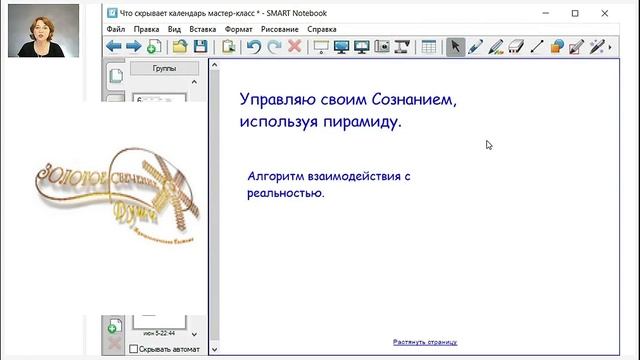Select the Pen tool
This screenshot has height=360, width=640.
coord(476,47)
